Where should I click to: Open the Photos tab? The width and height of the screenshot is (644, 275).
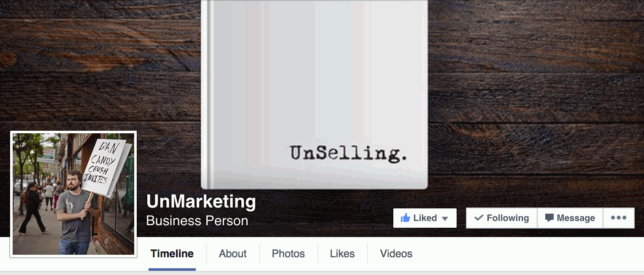pos(288,253)
